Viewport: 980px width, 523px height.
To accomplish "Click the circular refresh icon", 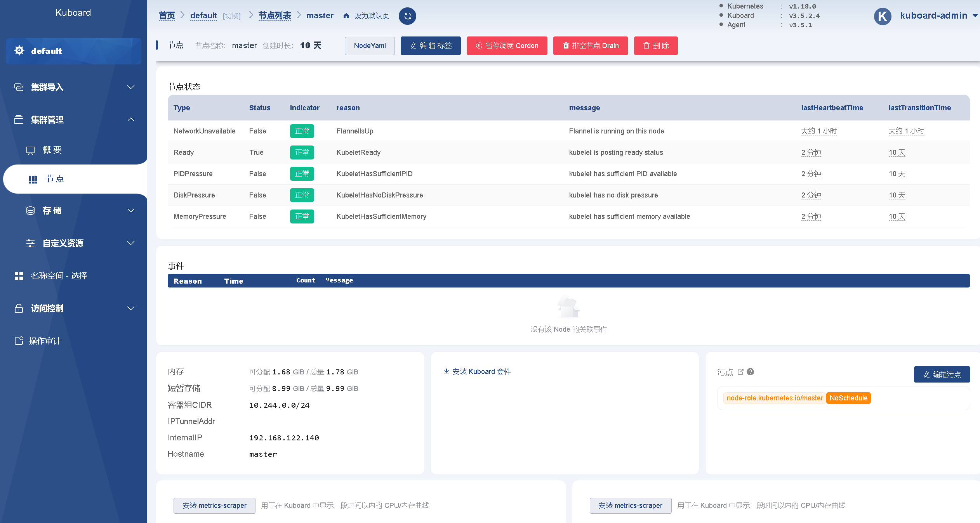I will 407,16.
